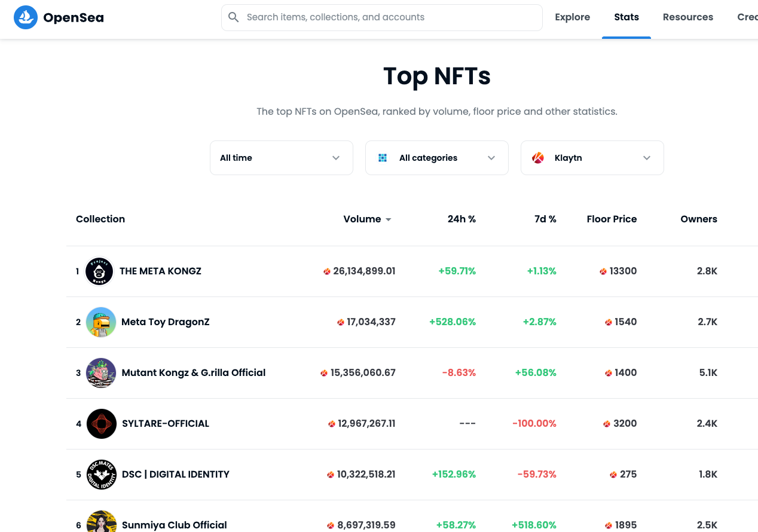Viewport: 758px width, 532px height.
Task: Click Mutant Kongz & G.rilla avatar icon
Action: 101,373
